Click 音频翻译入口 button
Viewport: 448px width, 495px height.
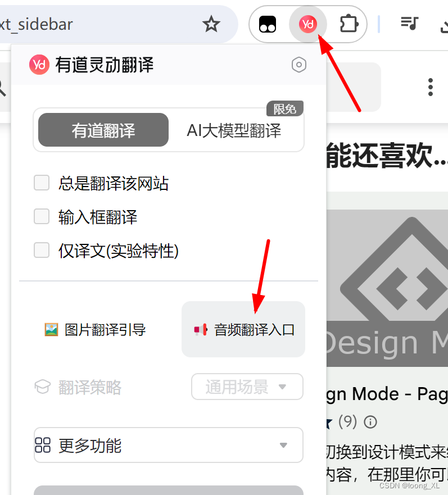point(243,329)
